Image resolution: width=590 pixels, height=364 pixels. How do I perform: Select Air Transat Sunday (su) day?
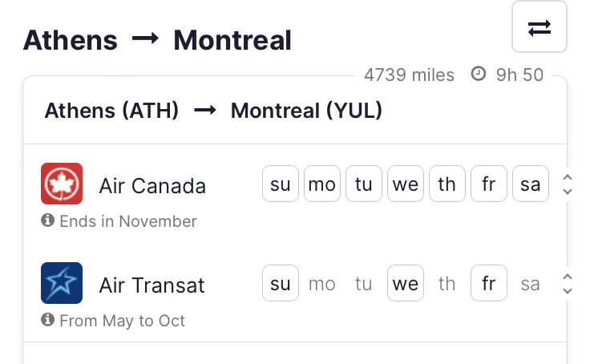[281, 283]
